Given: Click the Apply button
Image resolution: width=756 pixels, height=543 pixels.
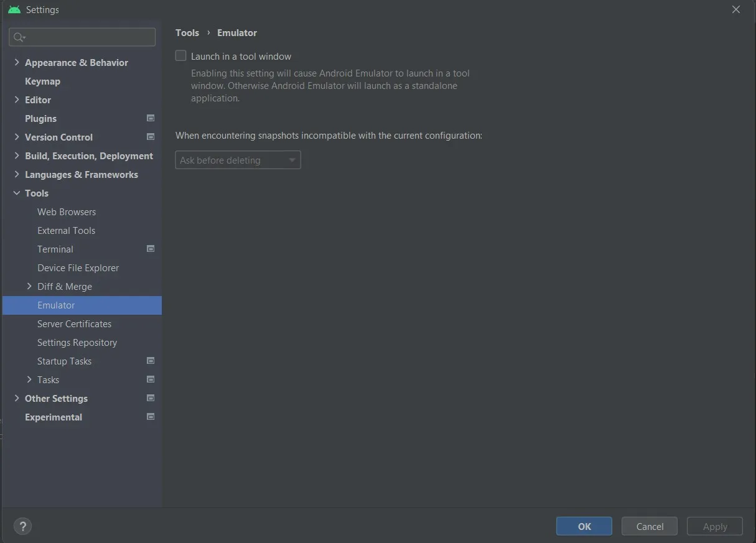Looking at the screenshot, I should click(715, 526).
